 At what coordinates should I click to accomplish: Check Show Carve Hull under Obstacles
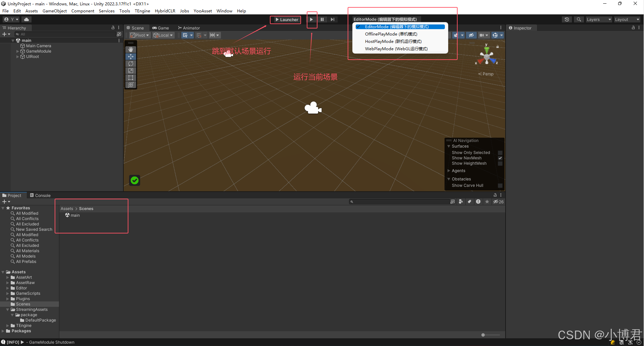coord(500,185)
